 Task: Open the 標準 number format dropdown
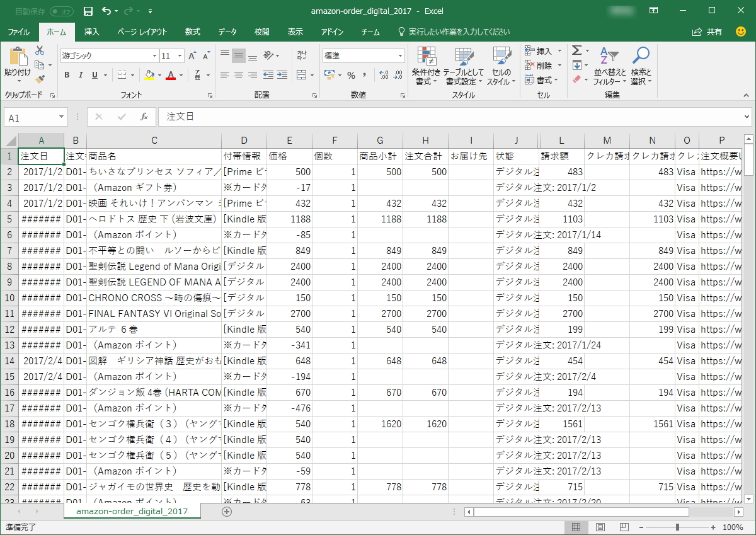coord(401,55)
